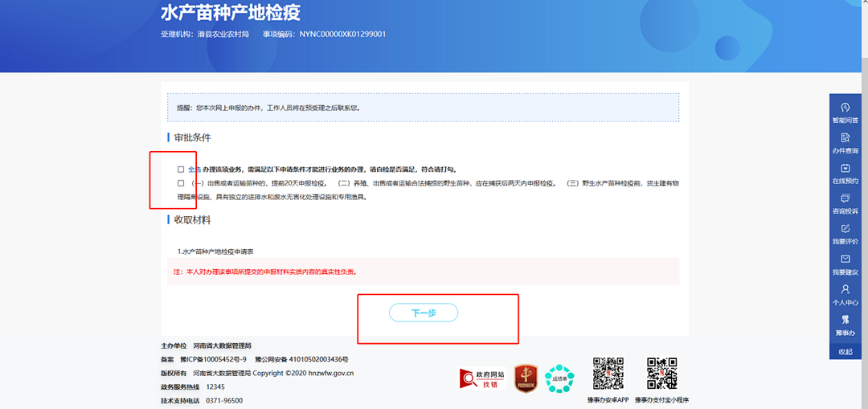Click 豫事办安卓APP QR code

pos(608,374)
